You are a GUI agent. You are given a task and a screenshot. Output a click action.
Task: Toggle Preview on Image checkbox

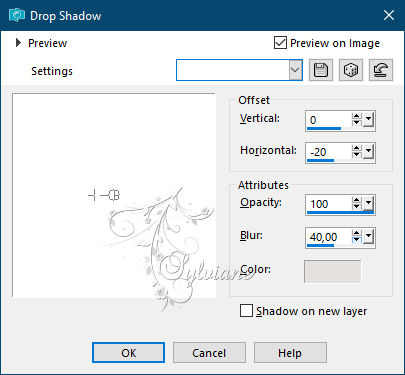coord(280,43)
